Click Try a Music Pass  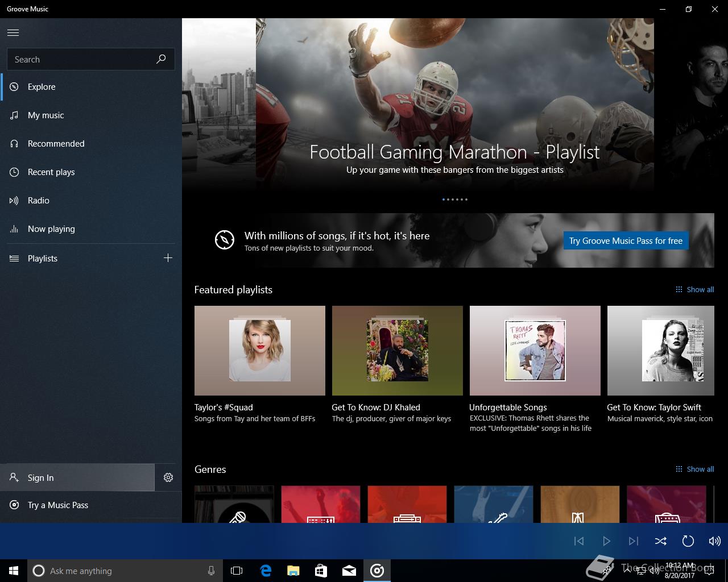tap(91, 505)
